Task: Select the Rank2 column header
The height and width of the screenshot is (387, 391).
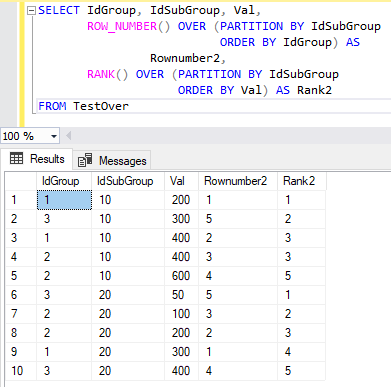Action: point(302,181)
